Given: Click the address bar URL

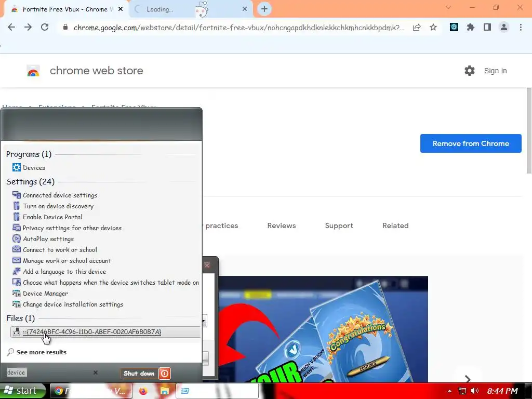Looking at the screenshot, I should point(239,28).
